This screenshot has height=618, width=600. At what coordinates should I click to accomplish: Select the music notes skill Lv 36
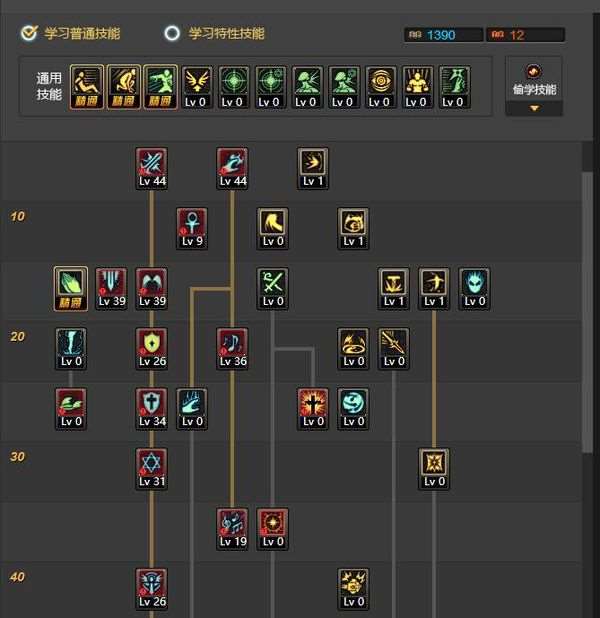(x=232, y=348)
